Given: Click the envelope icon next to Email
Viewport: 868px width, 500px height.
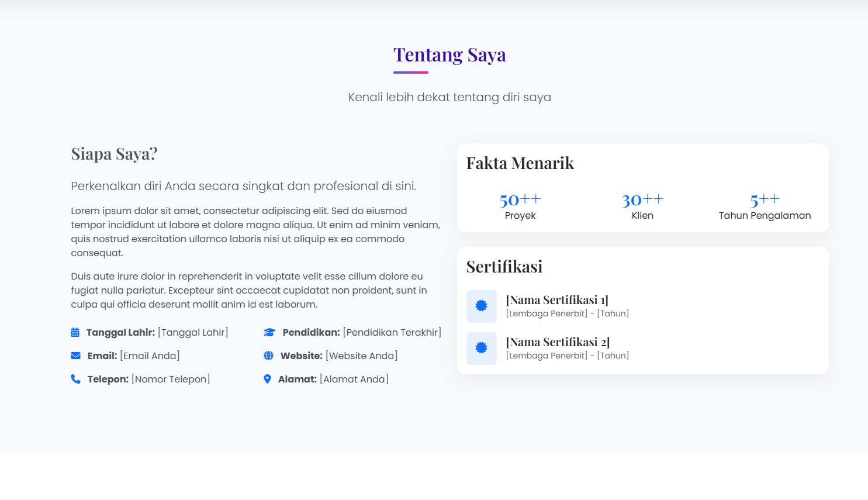Looking at the screenshot, I should [x=75, y=356].
